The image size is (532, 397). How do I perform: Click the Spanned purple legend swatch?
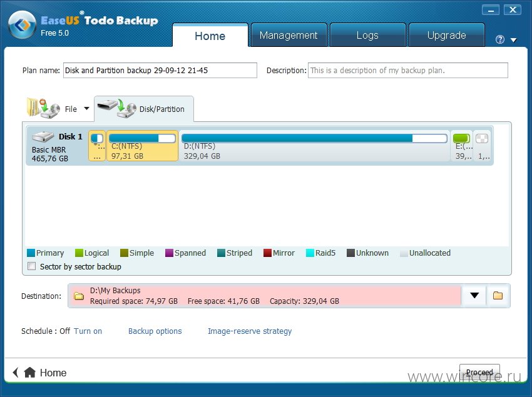(x=170, y=253)
